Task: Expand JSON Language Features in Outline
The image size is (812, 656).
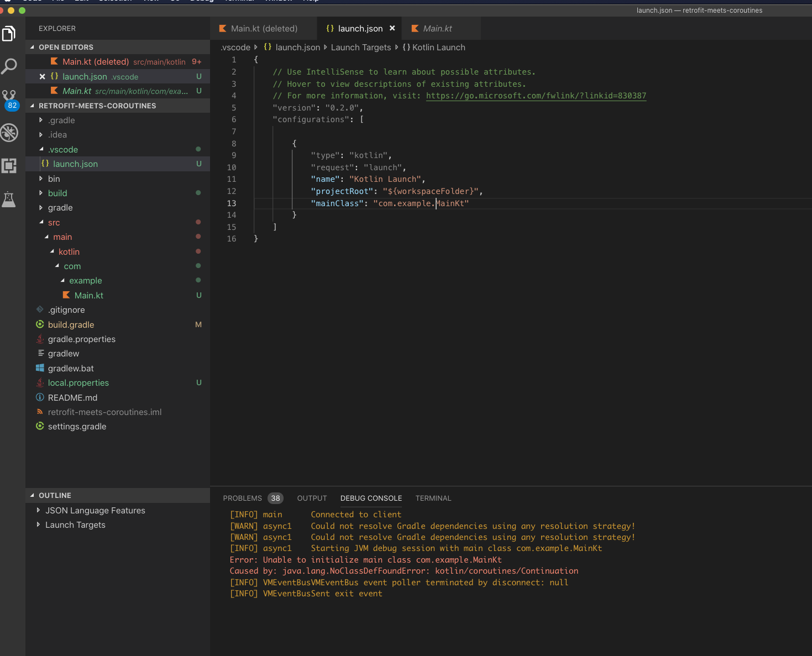Action: point(38,510)
